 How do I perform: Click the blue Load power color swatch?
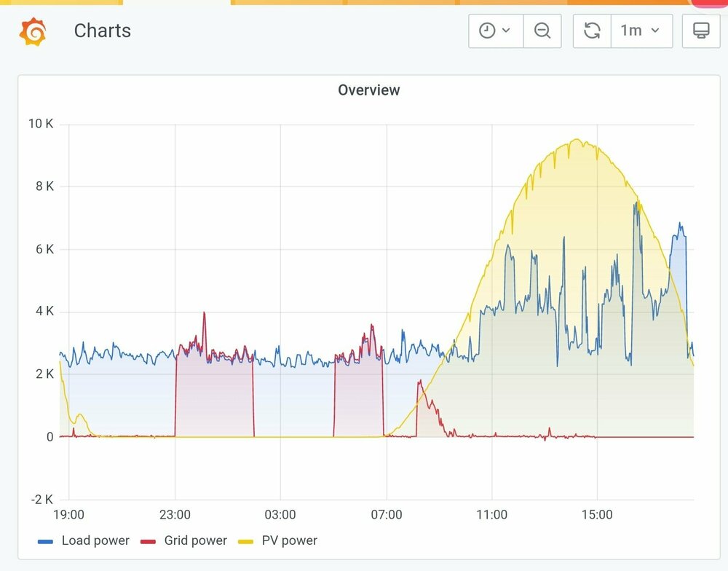click(45, 541)
